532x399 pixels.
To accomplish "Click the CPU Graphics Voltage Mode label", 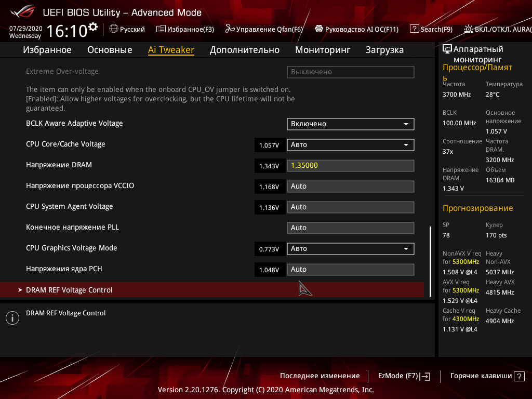I will tap(72, 248).
